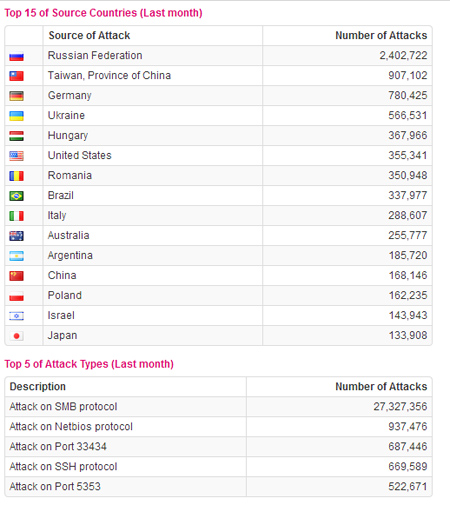Select the 'Brazil' country name

61,195
